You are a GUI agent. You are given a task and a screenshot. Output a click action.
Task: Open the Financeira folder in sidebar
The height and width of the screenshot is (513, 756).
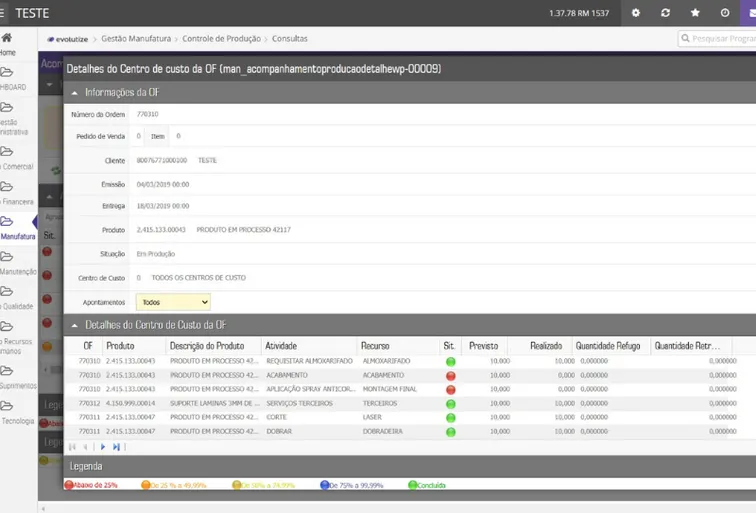16,194
